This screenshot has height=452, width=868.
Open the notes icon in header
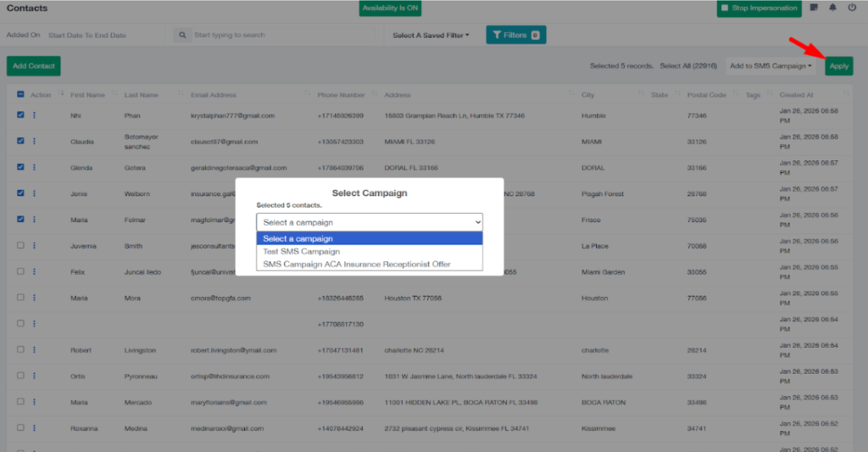(x=814, y=8)
